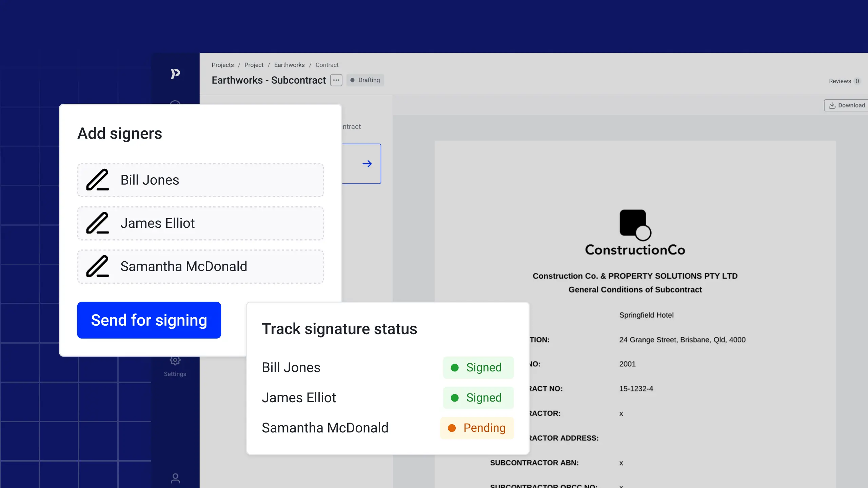Open Earthworks from the breadcrumb trail
The height and width of the screenshot is (488, 868).
pos(289,65)
